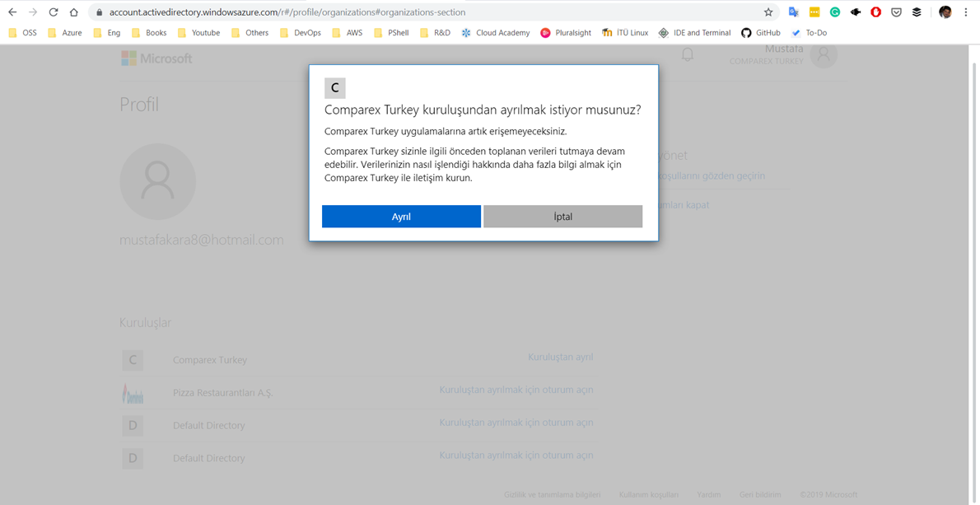
Task: Open the Pluralsight bookmark
Action: pos(567,32)
